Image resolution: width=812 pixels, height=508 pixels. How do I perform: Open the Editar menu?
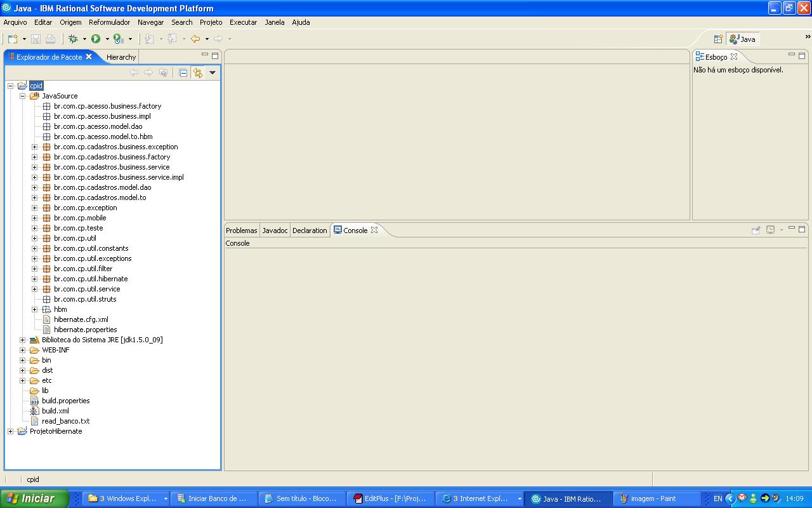point(43,22)
